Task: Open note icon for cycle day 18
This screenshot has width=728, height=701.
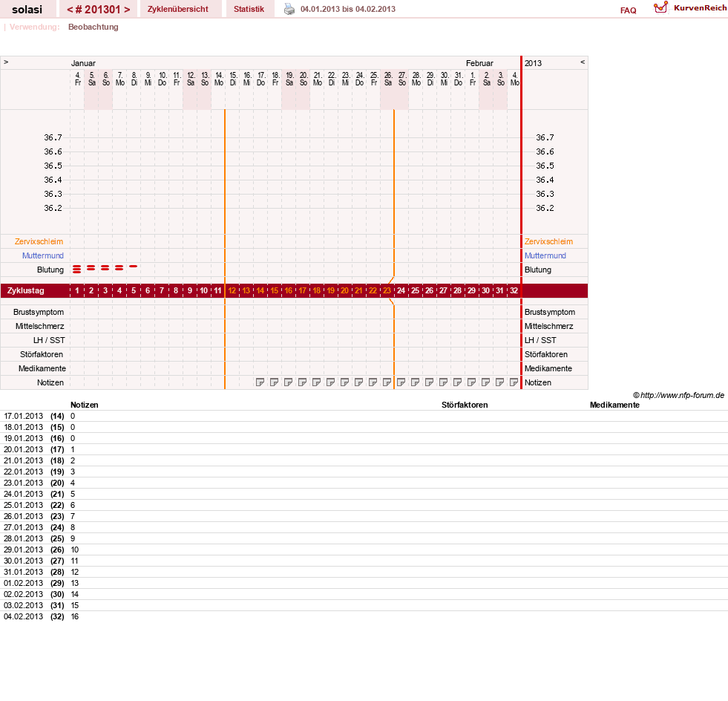Action: coord(316,382)
